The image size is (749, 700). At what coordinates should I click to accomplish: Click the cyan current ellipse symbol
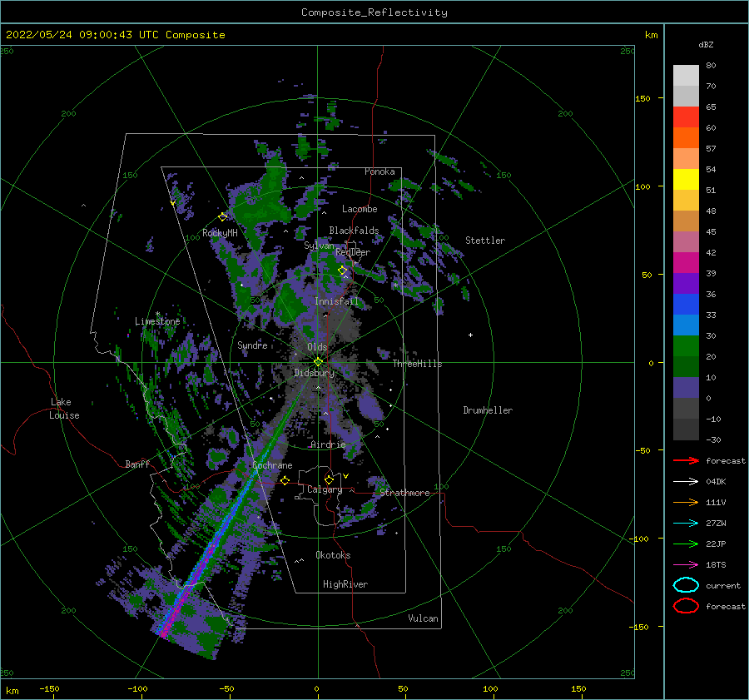[686, 585]
